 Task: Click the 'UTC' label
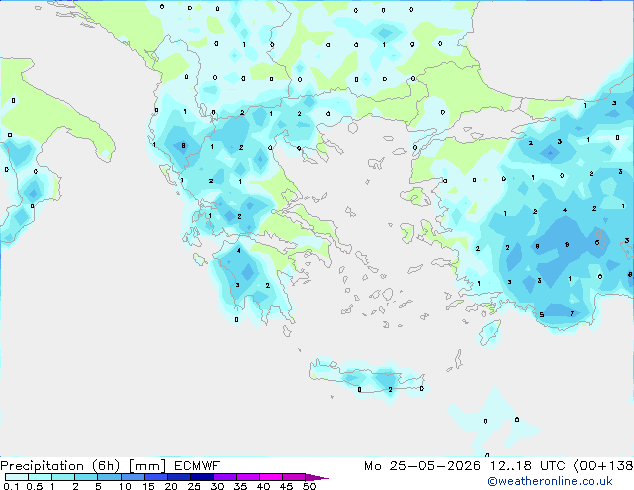coord(553,466)
